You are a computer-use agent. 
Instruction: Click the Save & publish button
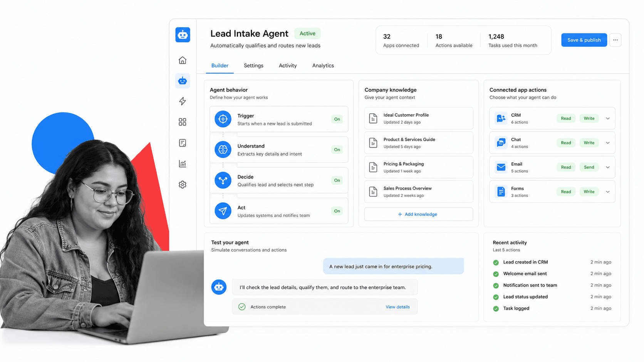pyautogui.click(x=584, y=40)
